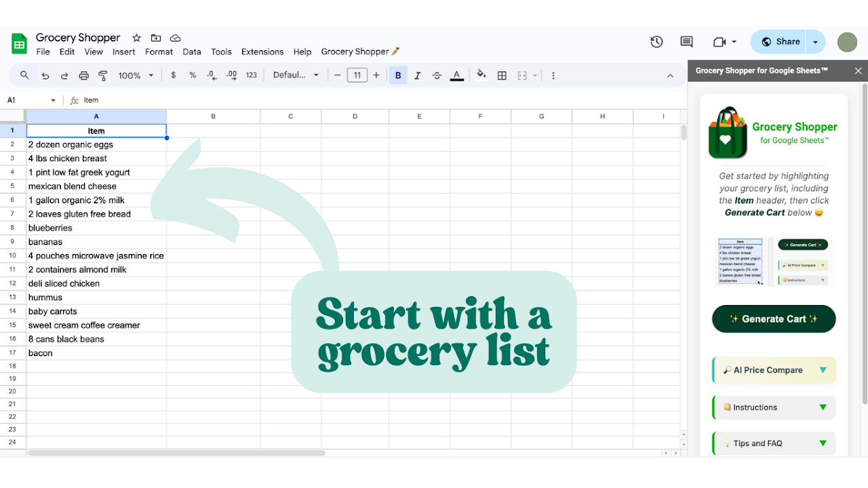Click the move to folder icon
868x488 pixels.
pos(156,38)
